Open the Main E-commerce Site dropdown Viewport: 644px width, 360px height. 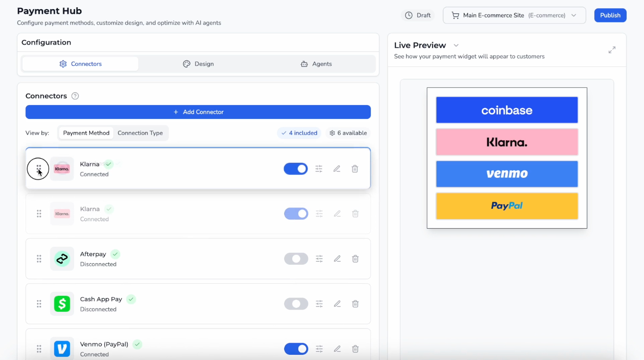(514, 16)
